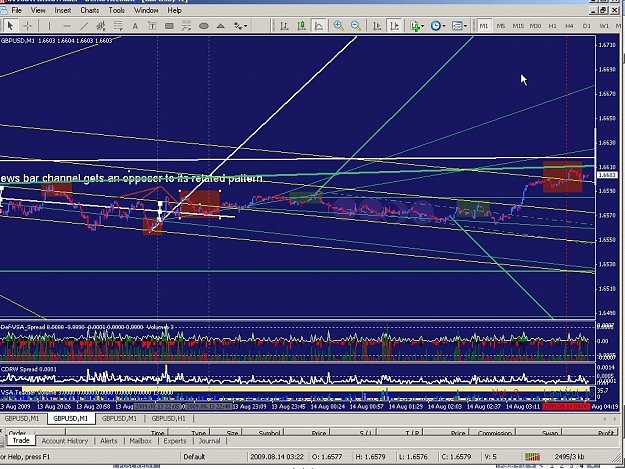The image size is (625, 469).
Task: Select the Triangle shape tool
Action: (x=220, y=26)
